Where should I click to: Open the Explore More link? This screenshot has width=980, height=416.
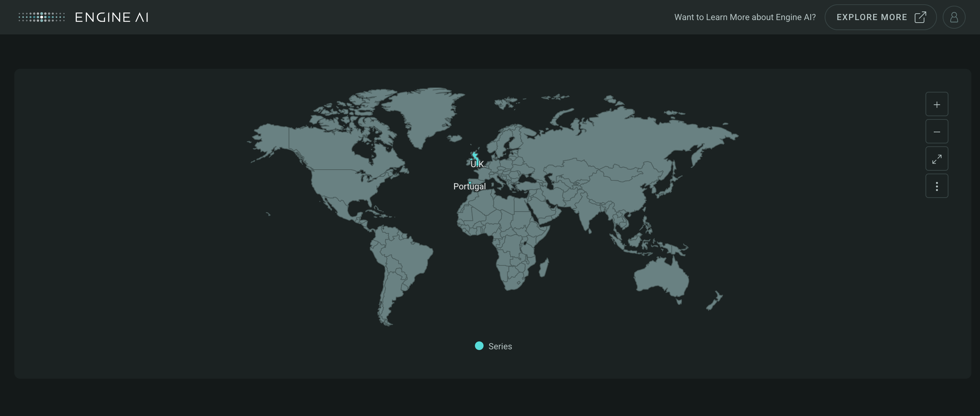point(880,17)
